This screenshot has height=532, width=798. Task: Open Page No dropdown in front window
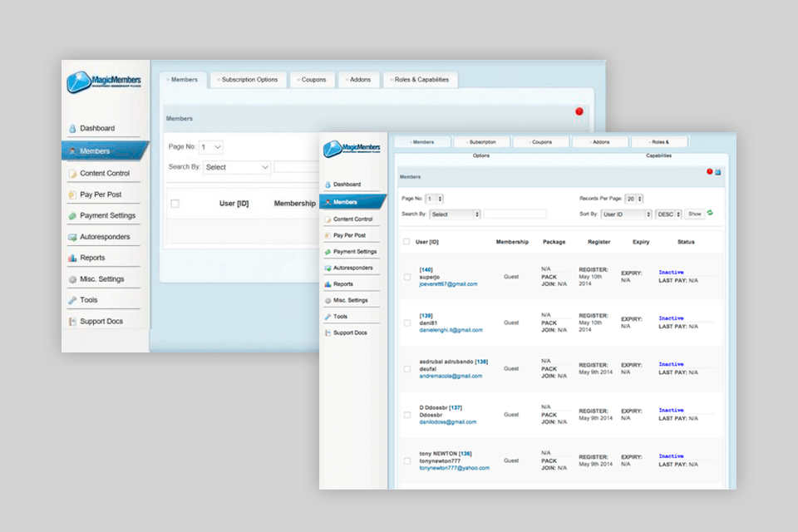[x=435, y=199]
